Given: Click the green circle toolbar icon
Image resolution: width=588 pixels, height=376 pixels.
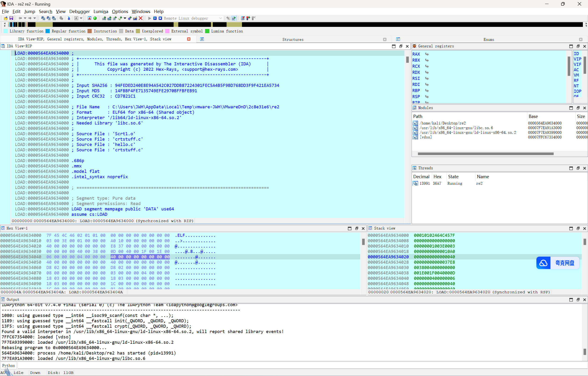Looking at the screenshot, I should tap(95, 18).
